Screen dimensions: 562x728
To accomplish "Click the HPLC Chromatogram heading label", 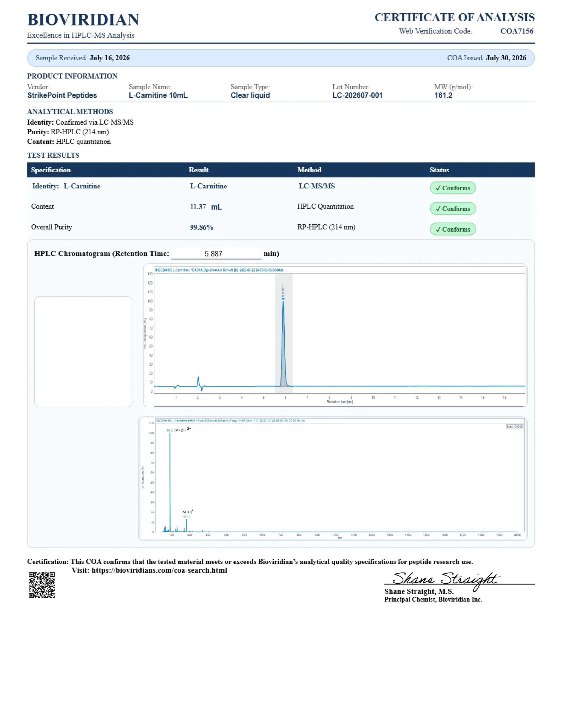I will click(x=102, y=254).
